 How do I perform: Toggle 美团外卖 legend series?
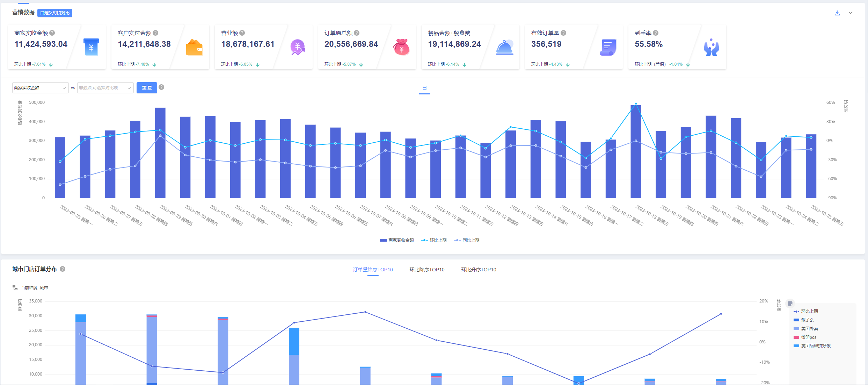tap(805, 329)
